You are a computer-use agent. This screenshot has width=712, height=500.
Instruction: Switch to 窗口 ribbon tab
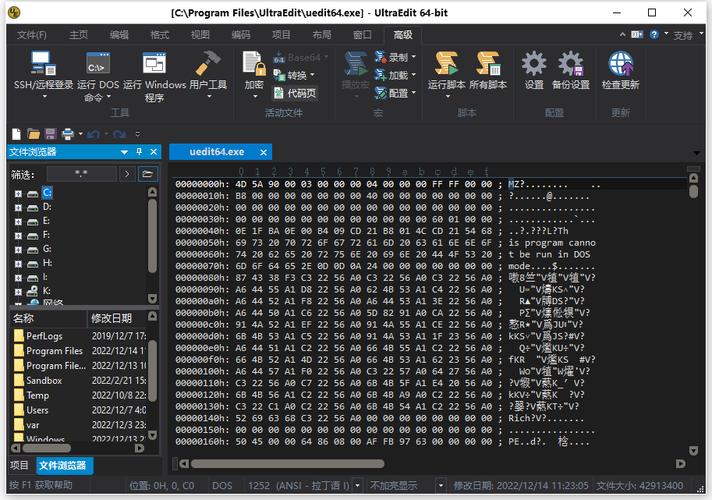362,35
